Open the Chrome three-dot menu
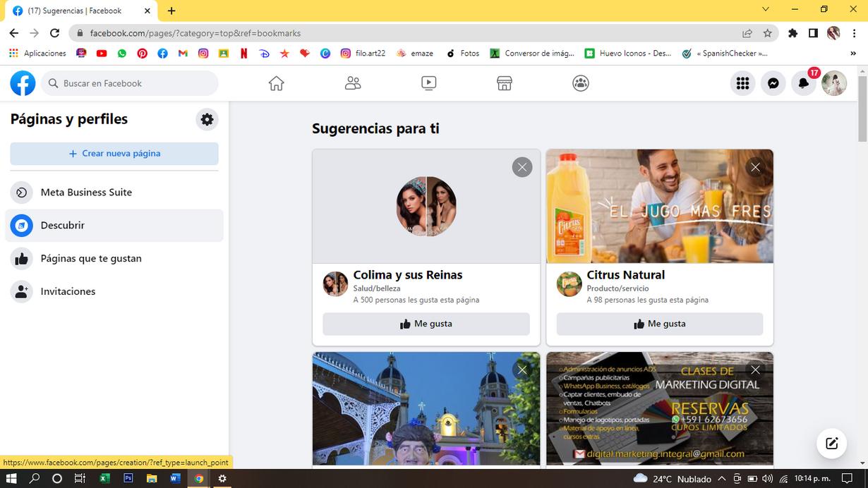This screenshot has height=488, width=868. [854, 33]
